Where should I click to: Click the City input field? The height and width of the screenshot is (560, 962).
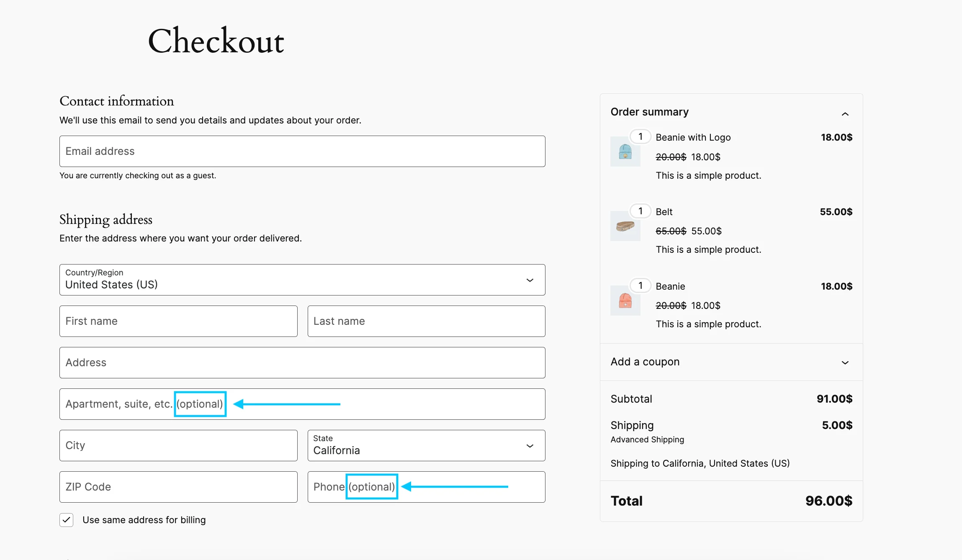pos(178,445)
